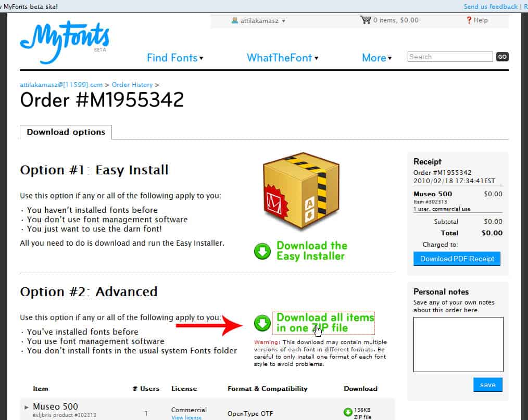The height and width of the screenshot is (420, 528).
Task: Select the Download options tab
Action: point(66,132)
